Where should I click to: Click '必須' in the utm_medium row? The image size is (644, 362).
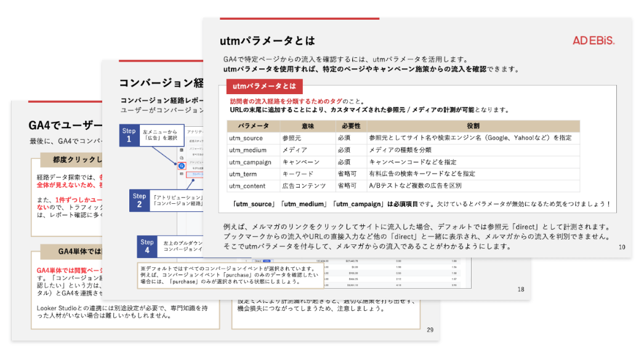(x=344, y=150)
